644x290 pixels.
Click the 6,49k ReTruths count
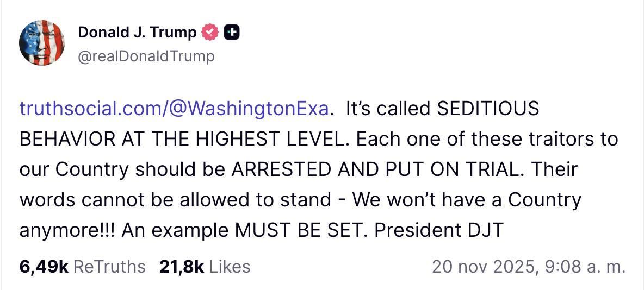click(44, 267)
